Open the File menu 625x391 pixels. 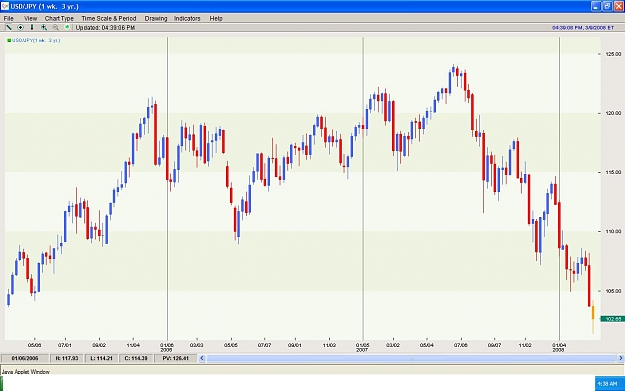[8, 18]
